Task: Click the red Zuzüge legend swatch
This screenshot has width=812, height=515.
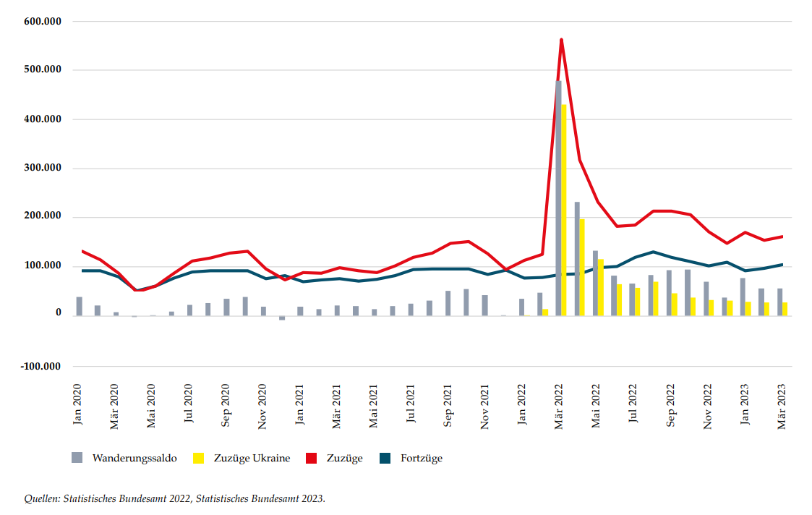Action: (x=311, y=457)
